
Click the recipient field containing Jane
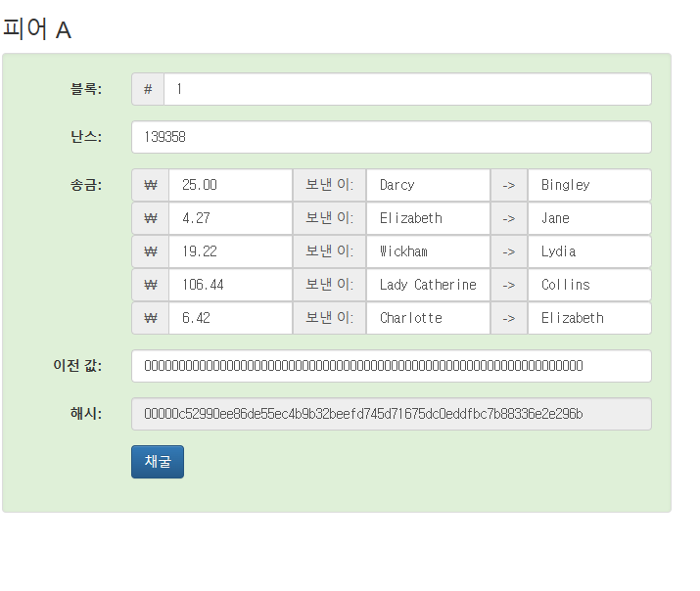(x=589, y=218)
